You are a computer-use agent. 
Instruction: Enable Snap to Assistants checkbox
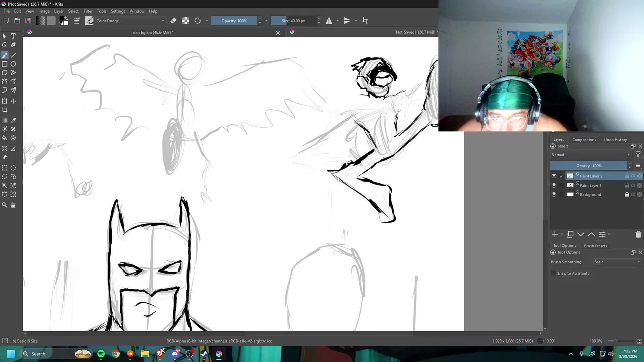[x=554, y=273]
